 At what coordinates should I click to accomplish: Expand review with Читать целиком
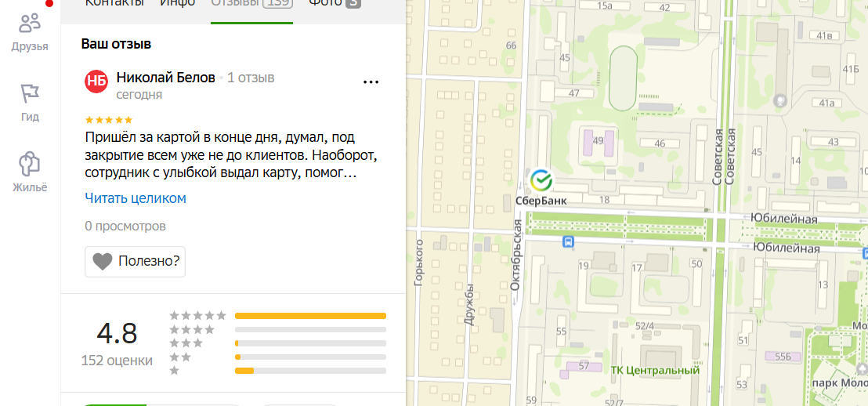(x=136, y=198)
